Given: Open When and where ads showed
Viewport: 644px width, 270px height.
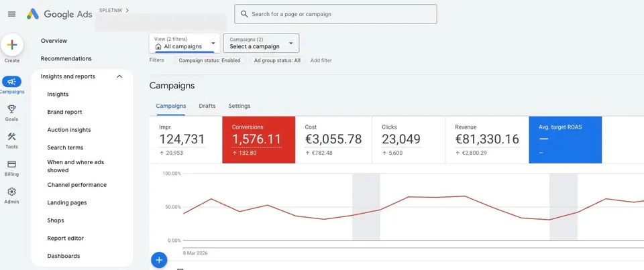Looking at the screenshot, I should [76, 166].
